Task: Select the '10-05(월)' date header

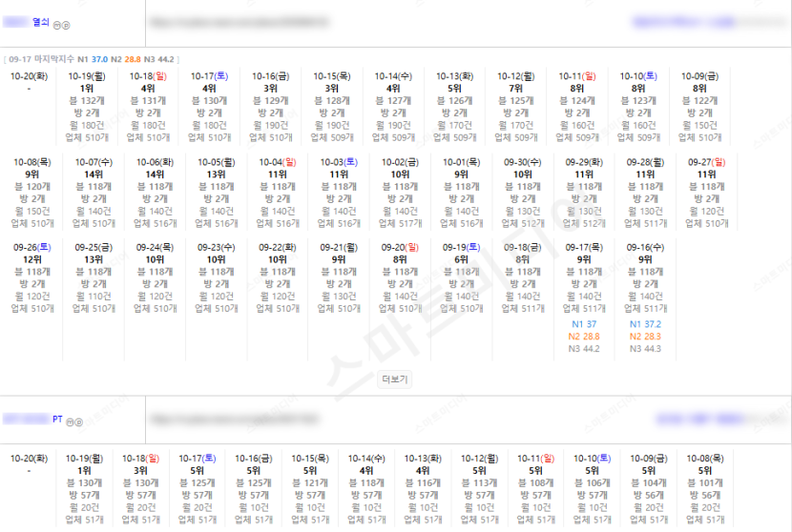Action: point(217,162)
